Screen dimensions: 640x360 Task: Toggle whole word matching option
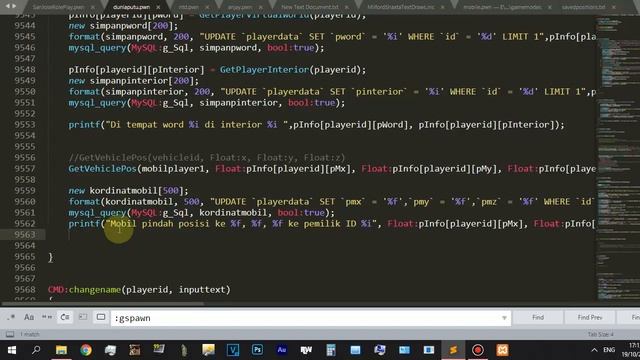47,317
